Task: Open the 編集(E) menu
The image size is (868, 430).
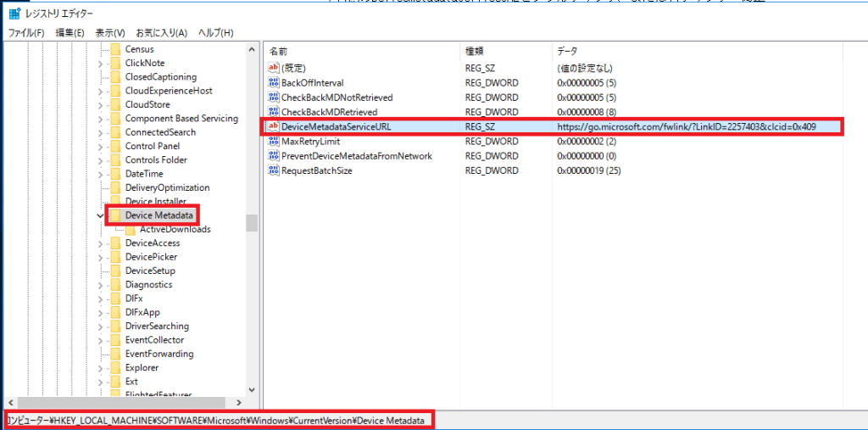Action: pos(70,33)
